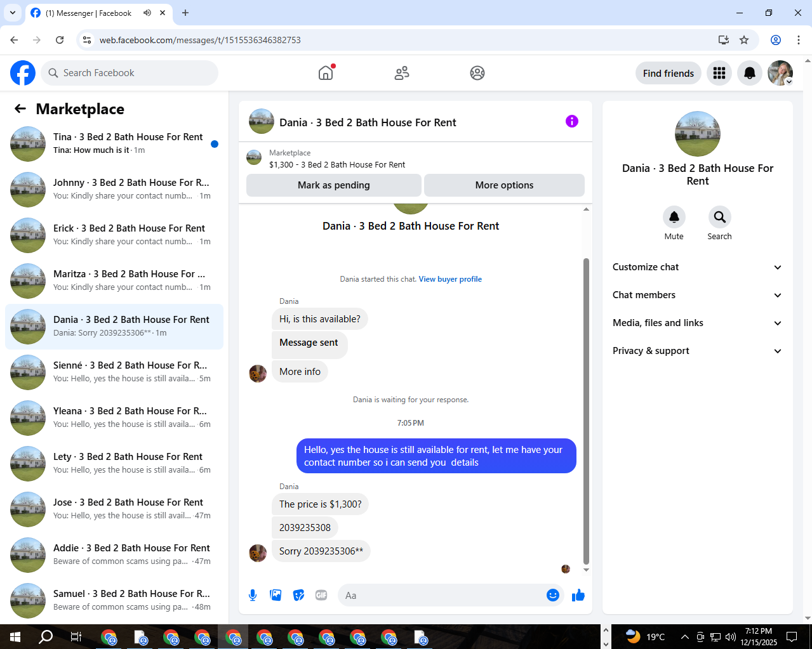
Task: Open a new Chrome tab
Action: (x=185, y=13)
